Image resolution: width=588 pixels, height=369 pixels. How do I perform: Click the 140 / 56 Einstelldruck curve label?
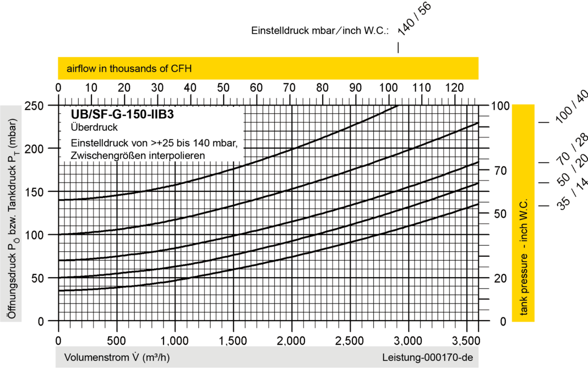(x=414, y=19)
